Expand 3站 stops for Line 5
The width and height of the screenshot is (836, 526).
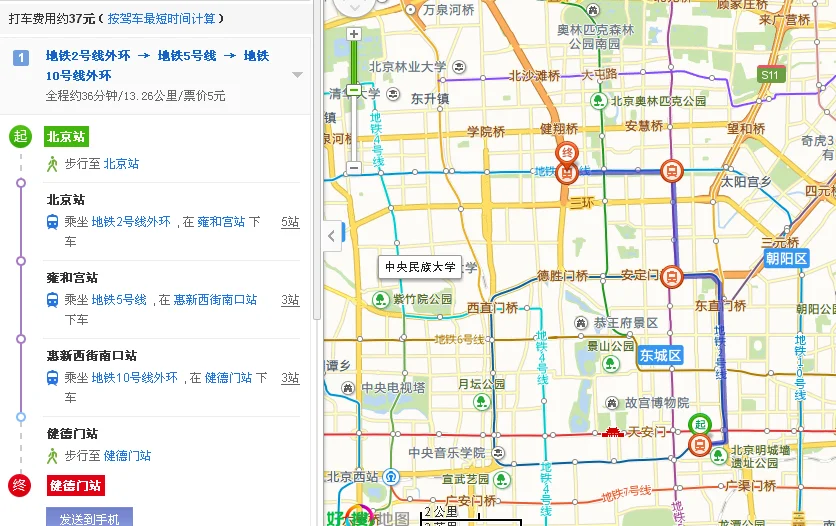click(290, 300)
